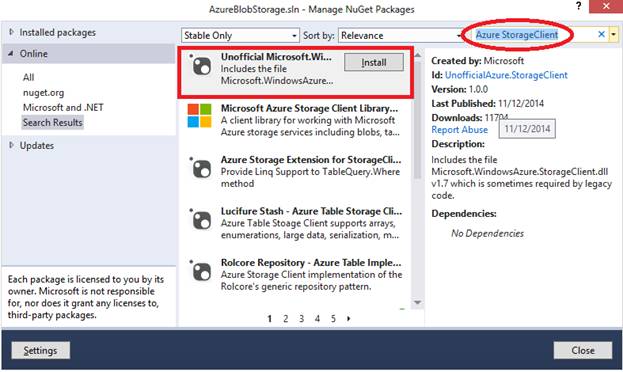Go to results page 4
Viewport: 623px width, 372px height.
(317, 318)
